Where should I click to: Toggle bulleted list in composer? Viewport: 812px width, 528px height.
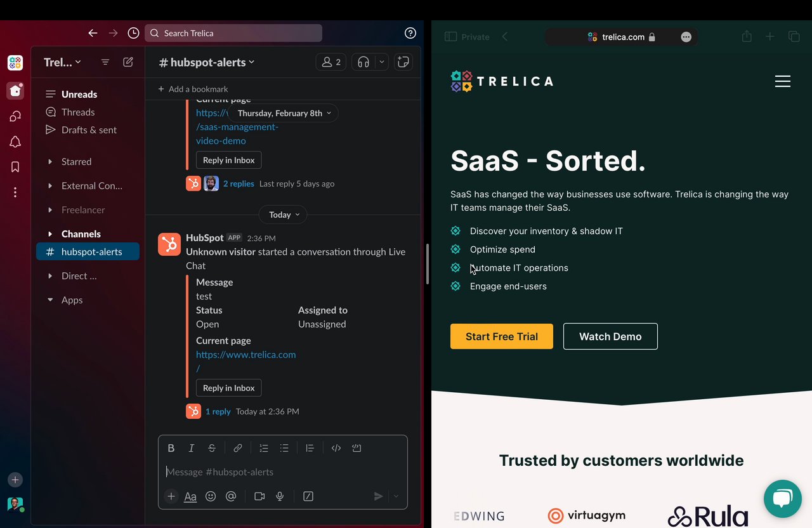coord(284,448)
